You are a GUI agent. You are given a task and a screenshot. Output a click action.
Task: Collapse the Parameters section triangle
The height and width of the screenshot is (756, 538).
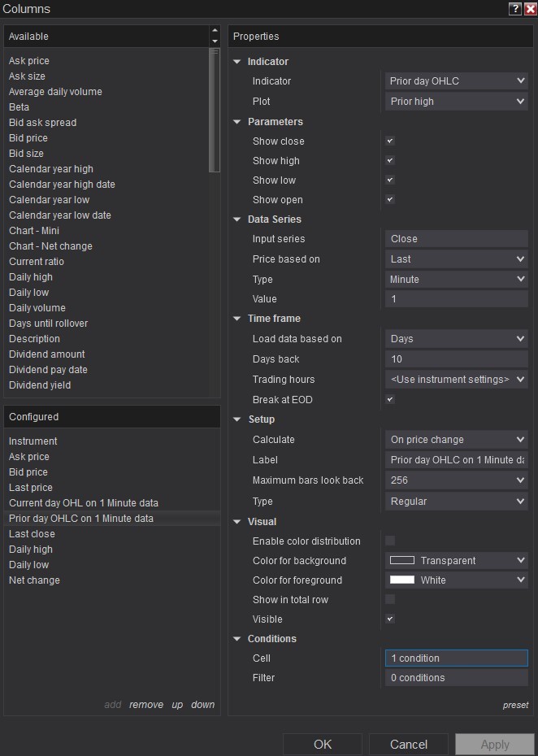[x=237, y=122]
